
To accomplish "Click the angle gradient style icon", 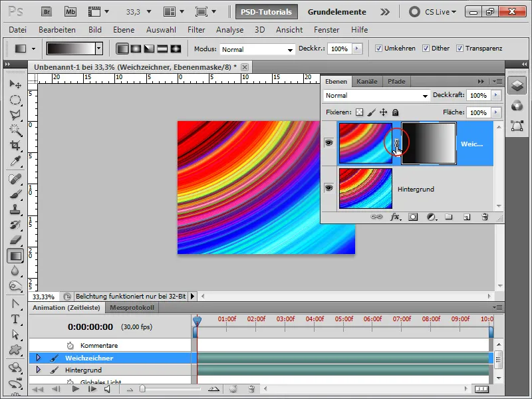I will 149,49.
